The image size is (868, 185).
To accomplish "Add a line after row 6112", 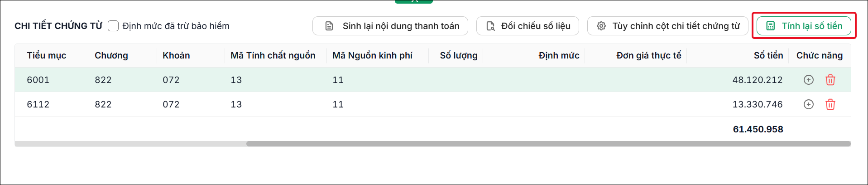I will coord(808,104).
